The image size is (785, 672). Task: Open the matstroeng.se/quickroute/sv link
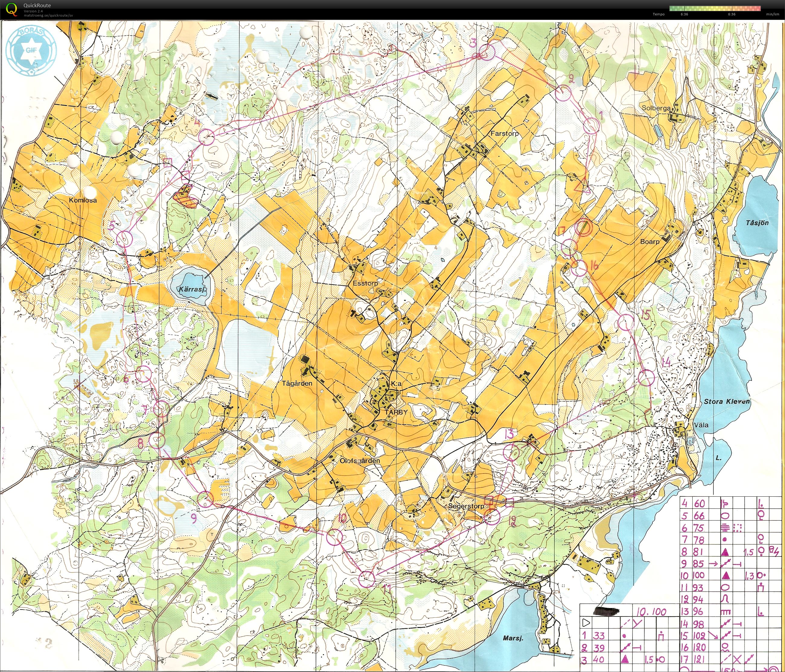click(48, 15)
